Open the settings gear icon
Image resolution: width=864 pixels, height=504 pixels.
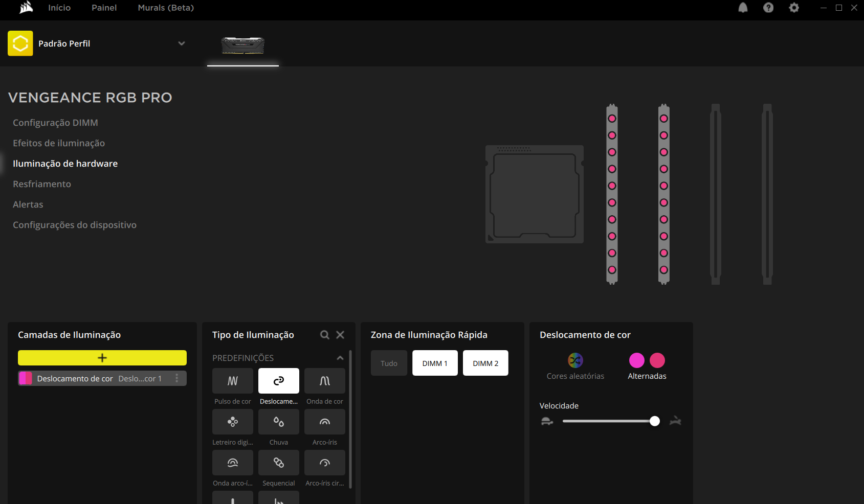pos(794,8)
